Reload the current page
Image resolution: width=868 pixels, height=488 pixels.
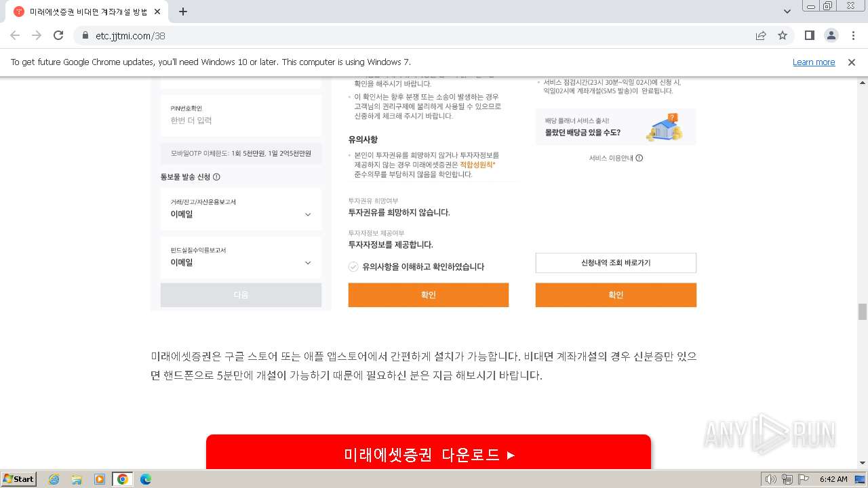click(58, 35)
